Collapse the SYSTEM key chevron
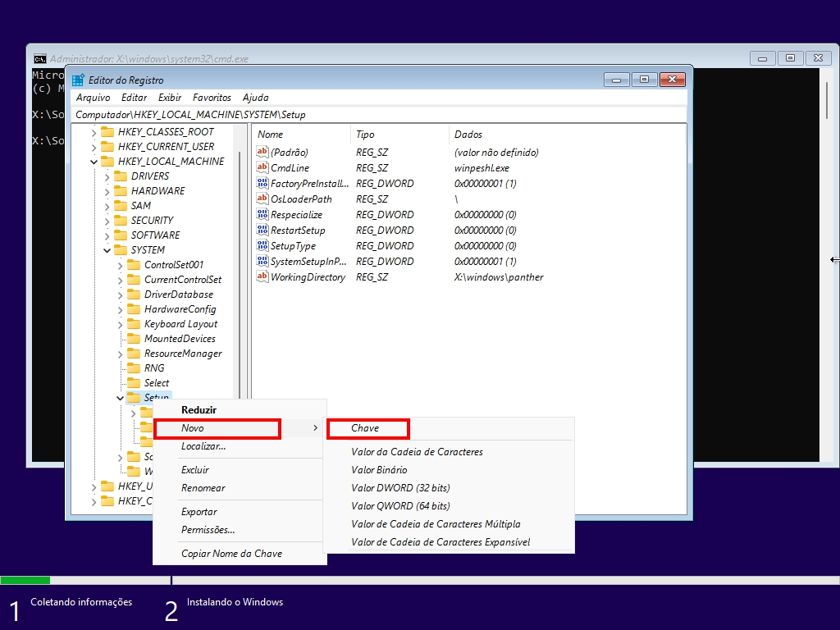The width and height of the screenshot is (840, 630). pyautogui.click(x=107, y=250)
